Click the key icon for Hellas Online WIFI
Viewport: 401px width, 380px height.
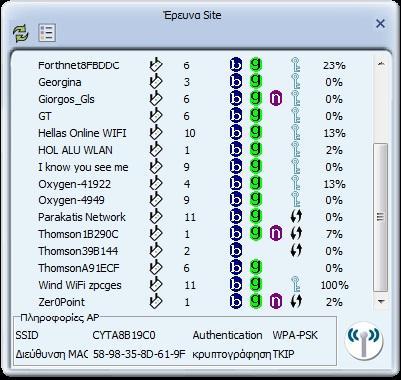(295, 132)
